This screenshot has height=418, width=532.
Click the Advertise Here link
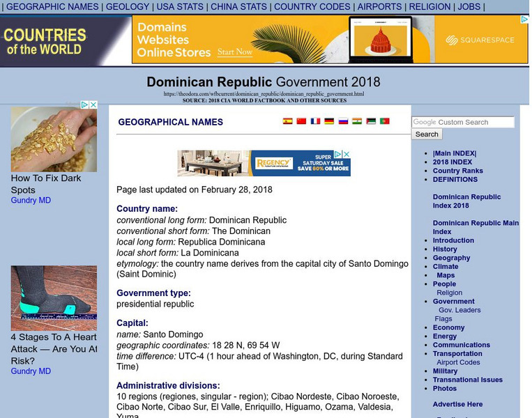(x=457, y=404)
